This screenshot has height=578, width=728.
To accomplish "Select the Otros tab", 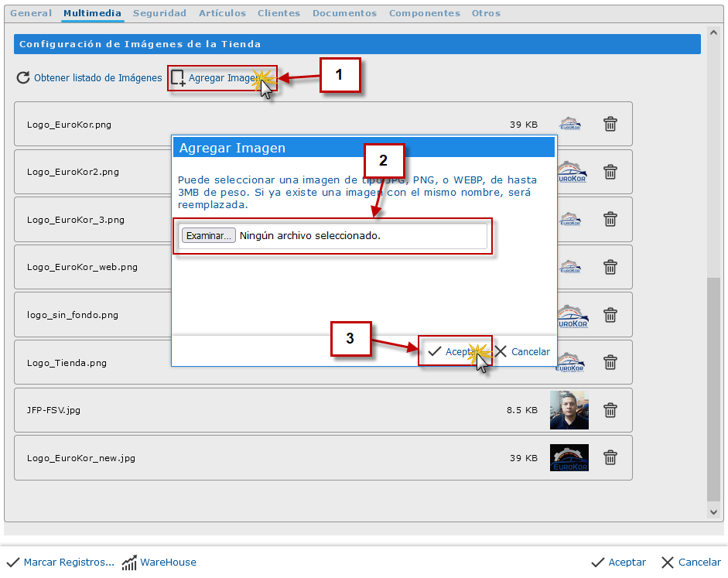I will (486, 13).
